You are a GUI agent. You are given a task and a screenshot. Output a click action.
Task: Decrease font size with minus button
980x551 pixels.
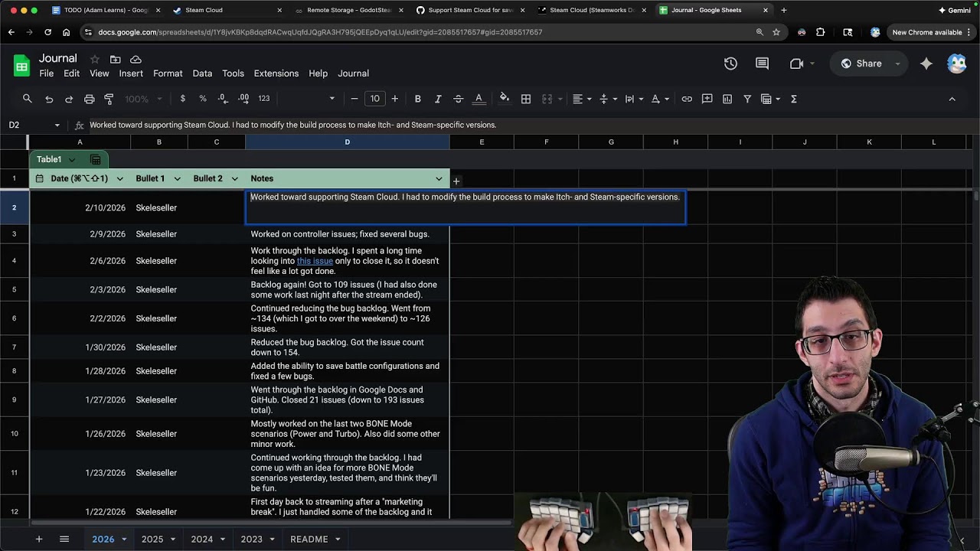(354, 99)
